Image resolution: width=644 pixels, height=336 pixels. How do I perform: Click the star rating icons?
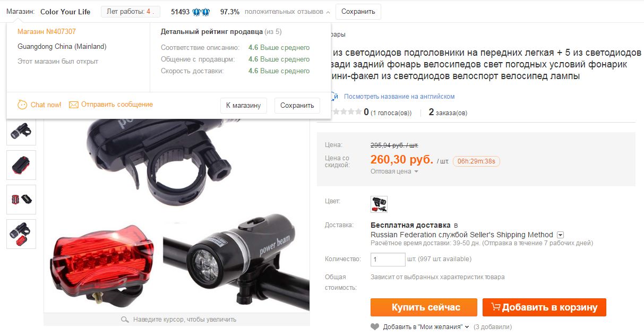click(x=346, y=112)
